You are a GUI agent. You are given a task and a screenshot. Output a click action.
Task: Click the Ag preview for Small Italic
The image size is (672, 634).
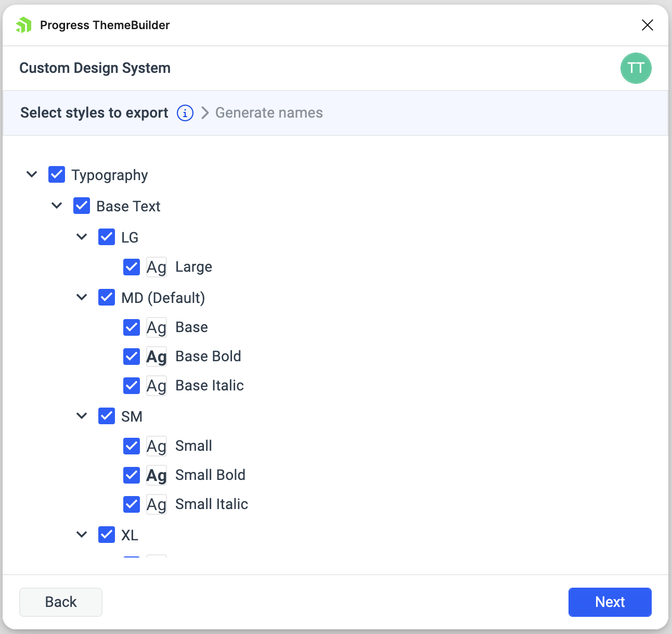(157, 504)
